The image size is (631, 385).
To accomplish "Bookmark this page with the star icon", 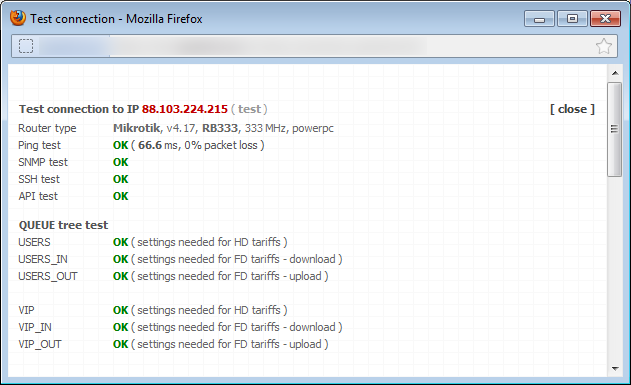I will point(604,46).
